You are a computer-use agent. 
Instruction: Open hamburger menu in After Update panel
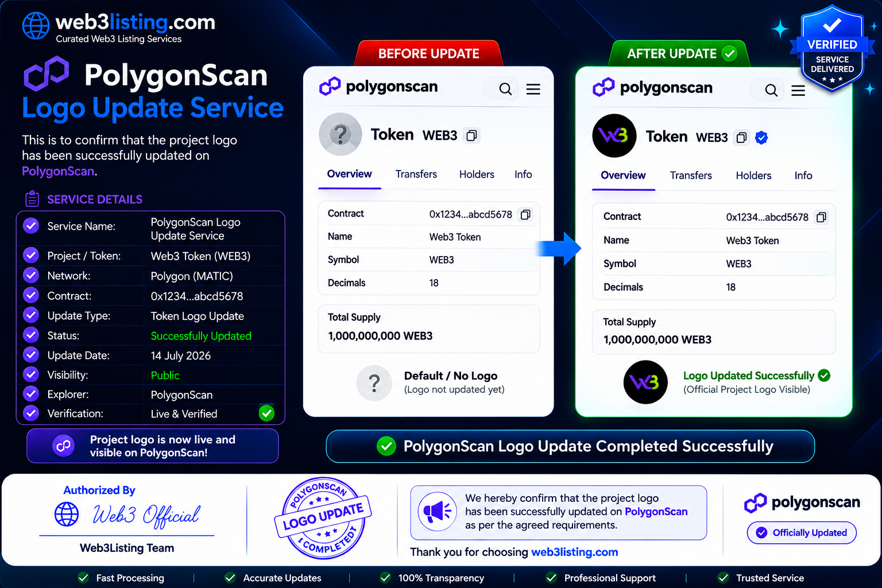point(798,91)
